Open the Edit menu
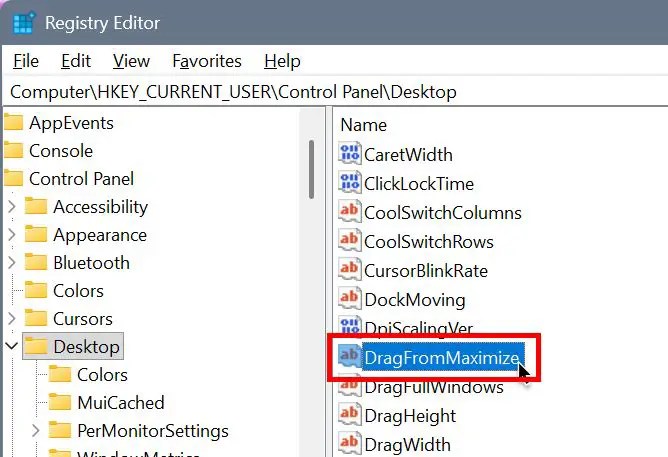Image resolution: width=668 pixels, height=457 pixels. (x=76, y=61)
